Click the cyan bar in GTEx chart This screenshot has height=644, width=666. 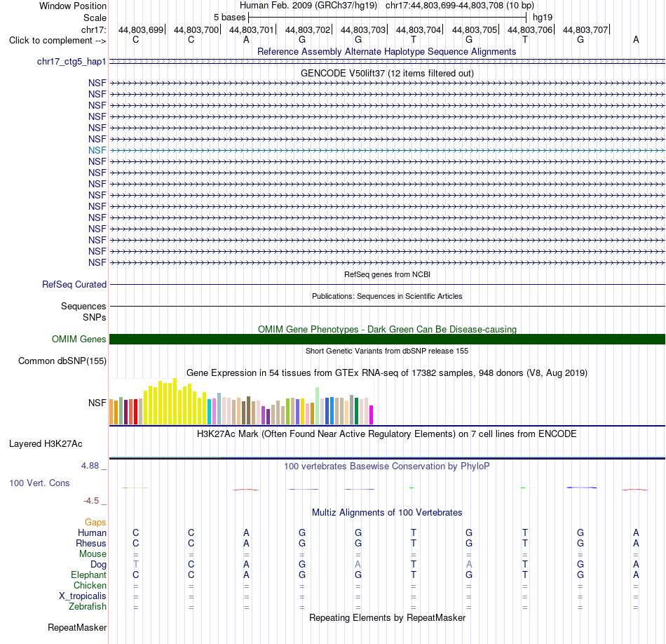pyautogui.click(x=210, y=412)
